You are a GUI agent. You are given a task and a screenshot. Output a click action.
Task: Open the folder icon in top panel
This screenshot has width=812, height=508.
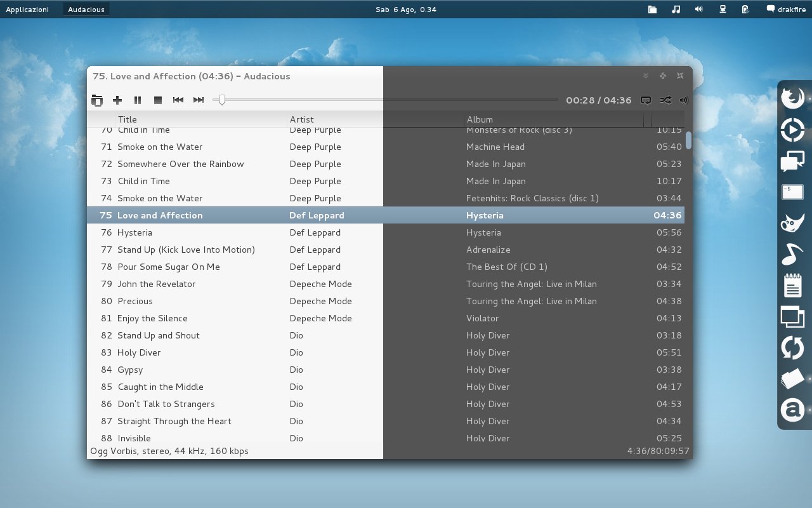(x=652, y=10)
